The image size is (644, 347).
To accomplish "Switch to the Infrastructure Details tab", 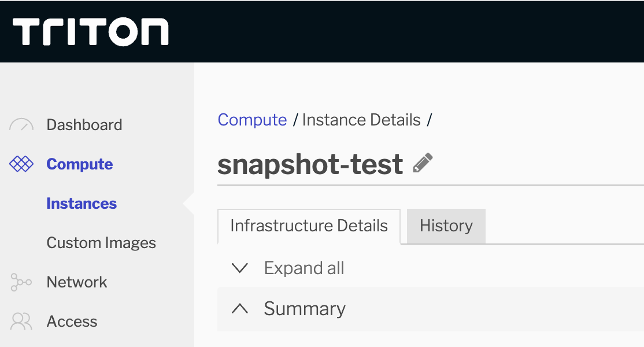I will [x=309, y=226].
